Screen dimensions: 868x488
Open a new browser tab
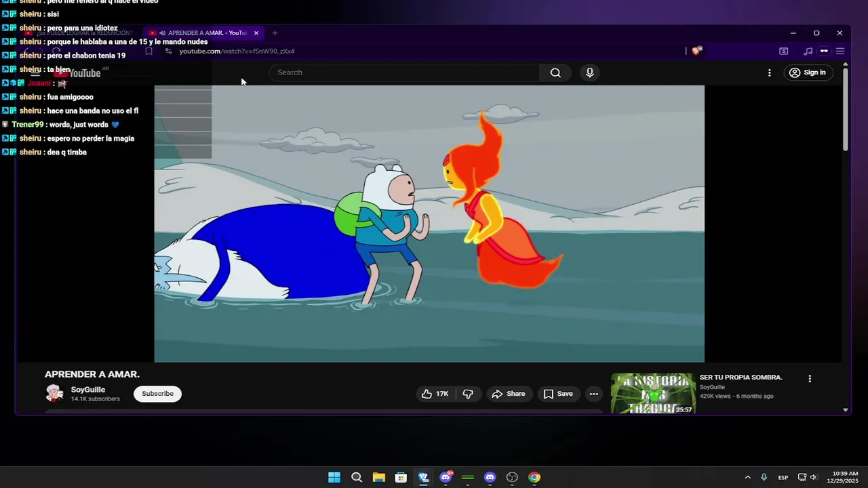coord(275,33)
